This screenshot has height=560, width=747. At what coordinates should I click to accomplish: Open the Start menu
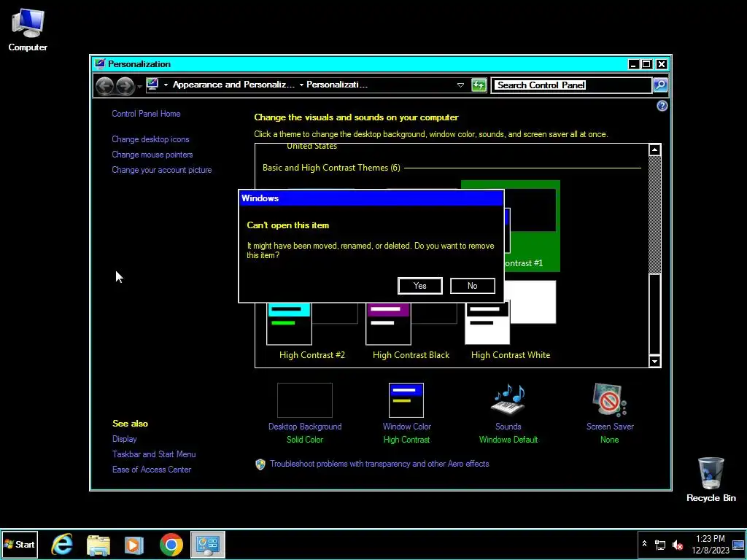coord(20,545)
